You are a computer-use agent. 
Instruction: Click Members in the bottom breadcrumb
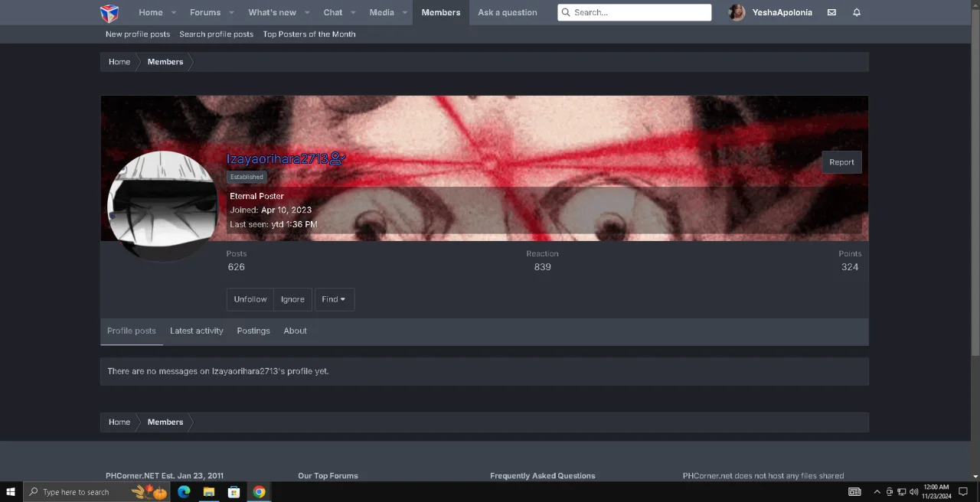pyautogui.click(x=165, y=422)
